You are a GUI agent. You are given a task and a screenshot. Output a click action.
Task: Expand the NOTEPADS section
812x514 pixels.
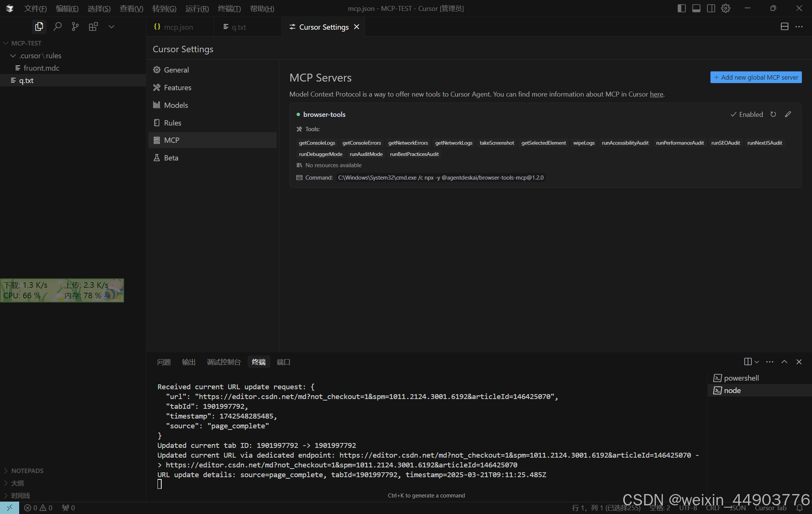pyautogui.click(x=27, y=471)
